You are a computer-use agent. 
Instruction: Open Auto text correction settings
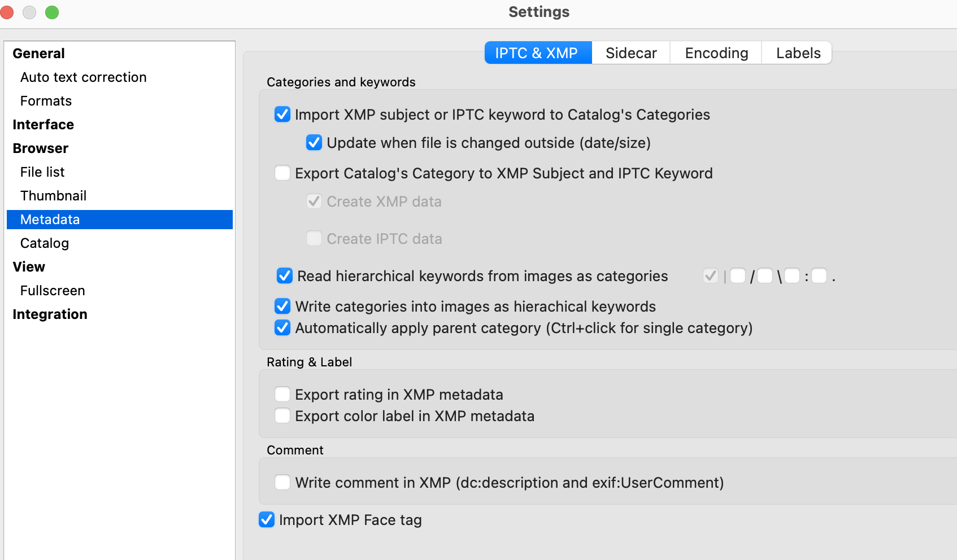(x=83, y=77)
